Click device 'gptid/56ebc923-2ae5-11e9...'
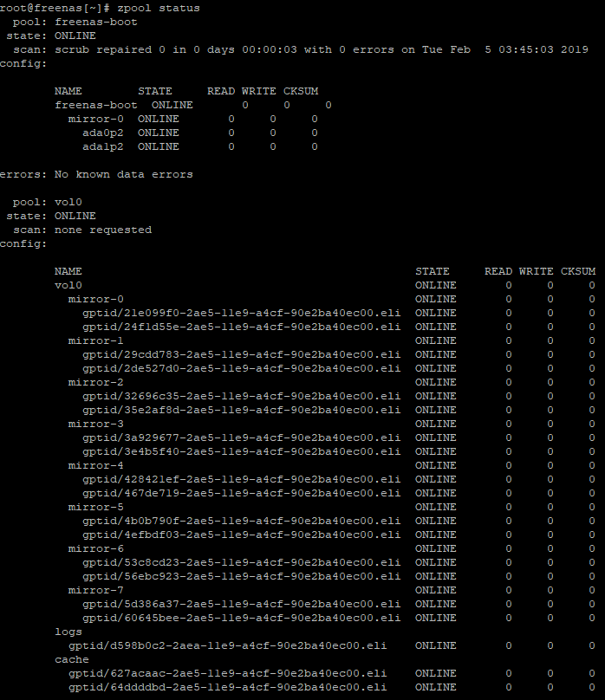 coord(242,576)
